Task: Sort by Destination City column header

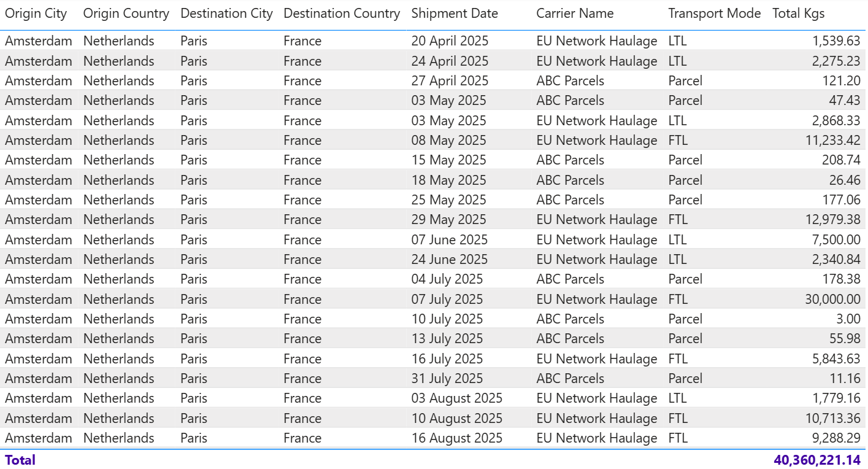Action: tap(226, 14)
